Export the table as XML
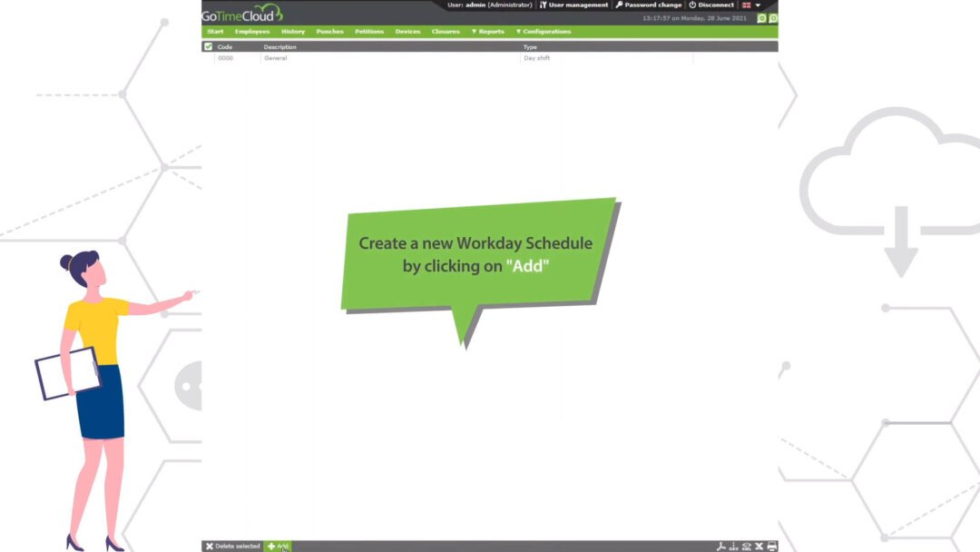 click(747, 547)
